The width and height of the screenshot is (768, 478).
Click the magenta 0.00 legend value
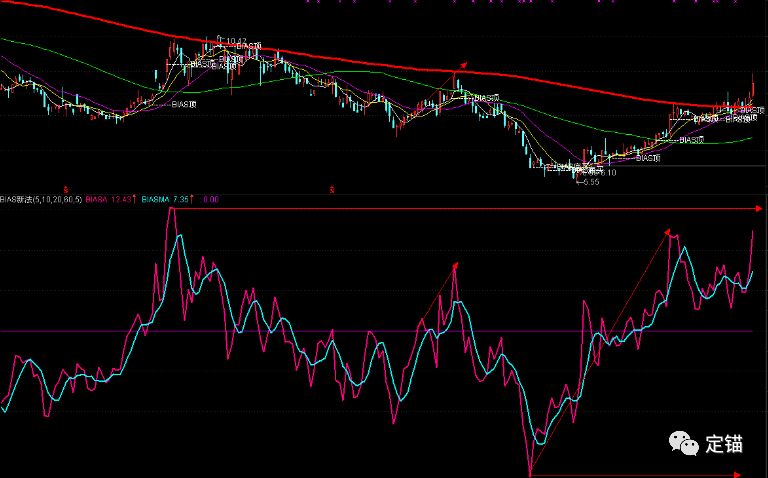click(x=211, y=199)
